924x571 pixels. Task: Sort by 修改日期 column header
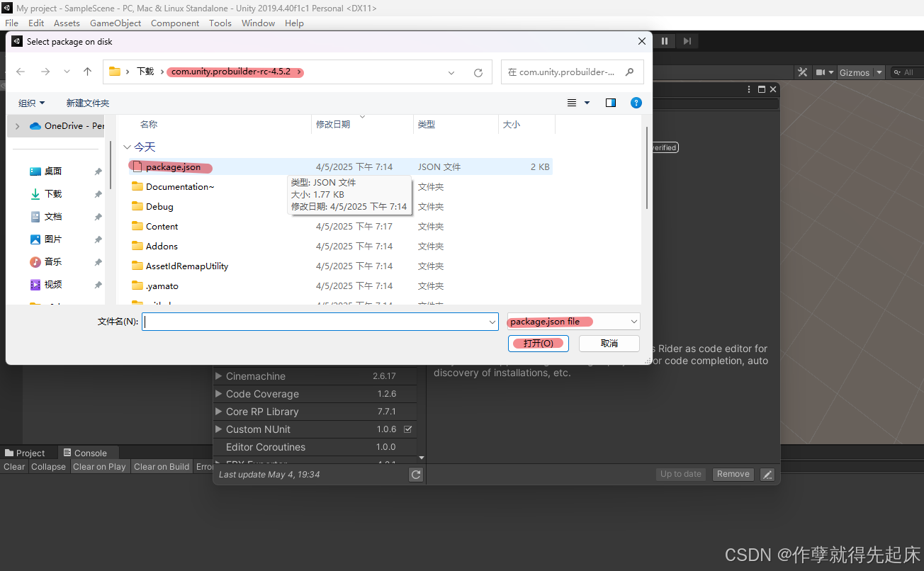point(333,125)
